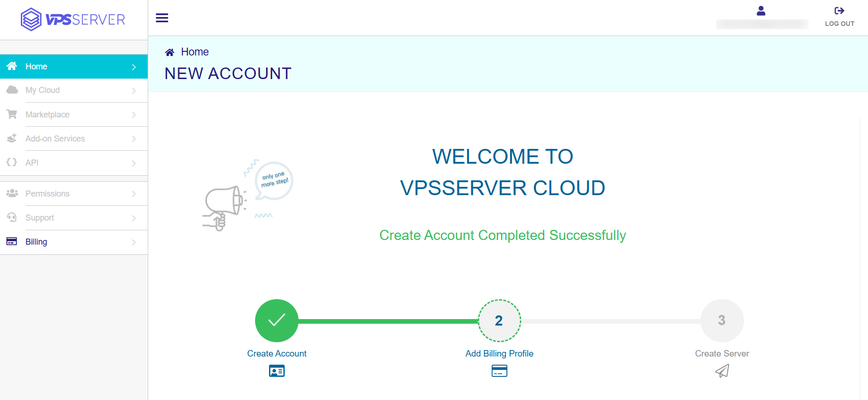Open the Support menu item
Screen dimensions: 868x400
point(74,218)
